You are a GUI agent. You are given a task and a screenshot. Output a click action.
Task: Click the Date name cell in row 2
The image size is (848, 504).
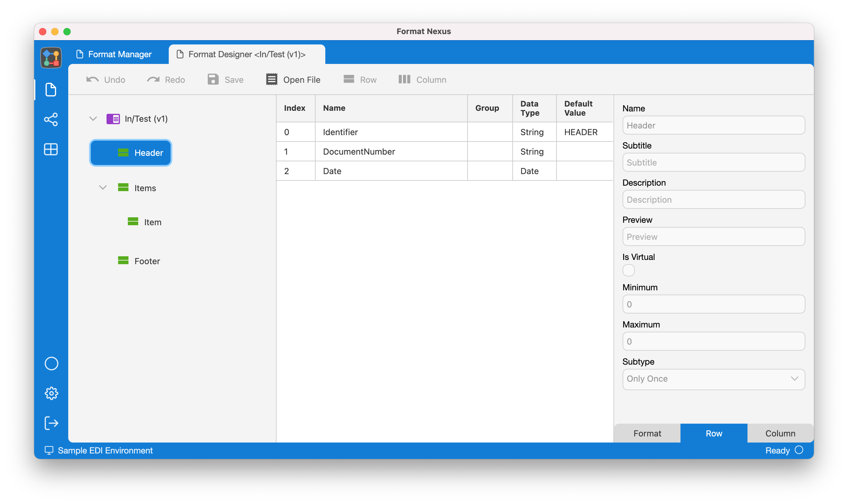click(x=391, y=171)
